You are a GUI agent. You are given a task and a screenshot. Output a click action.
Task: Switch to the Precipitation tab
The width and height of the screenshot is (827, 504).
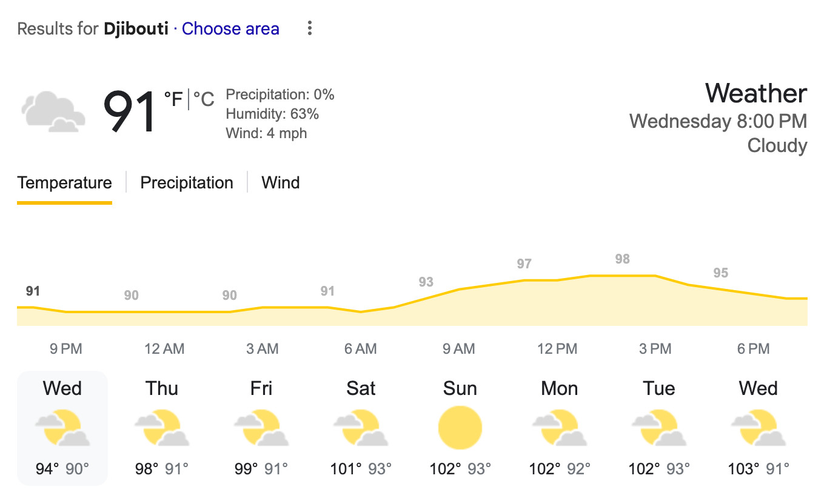pos(187,183)
